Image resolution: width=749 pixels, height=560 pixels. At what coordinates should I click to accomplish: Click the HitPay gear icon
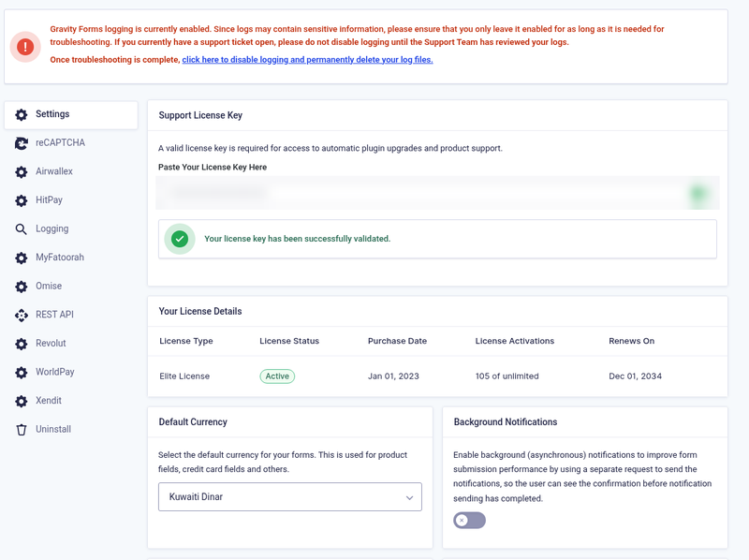pyautogui.click(x=21, y=200)
